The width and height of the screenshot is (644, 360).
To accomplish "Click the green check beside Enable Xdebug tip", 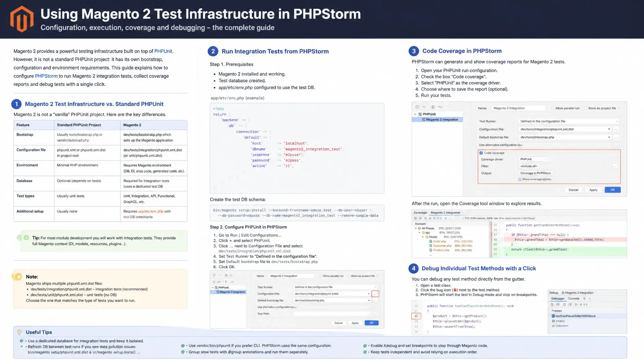I will (365, 346).
